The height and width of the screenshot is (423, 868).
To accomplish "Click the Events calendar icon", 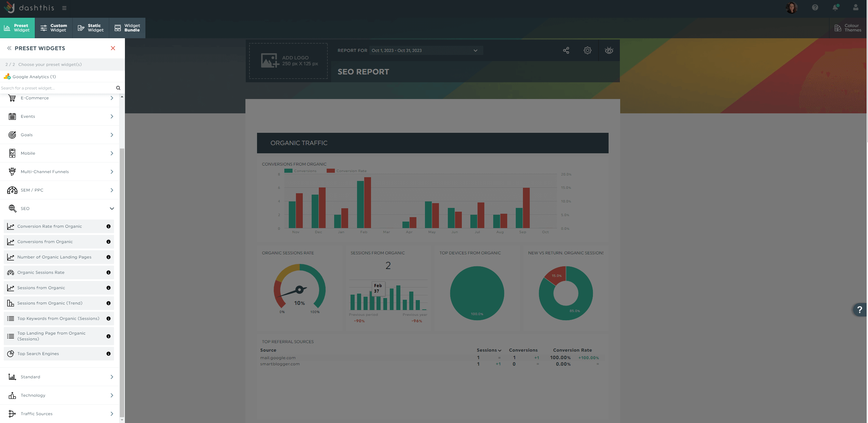I will [x=12, y=116].
